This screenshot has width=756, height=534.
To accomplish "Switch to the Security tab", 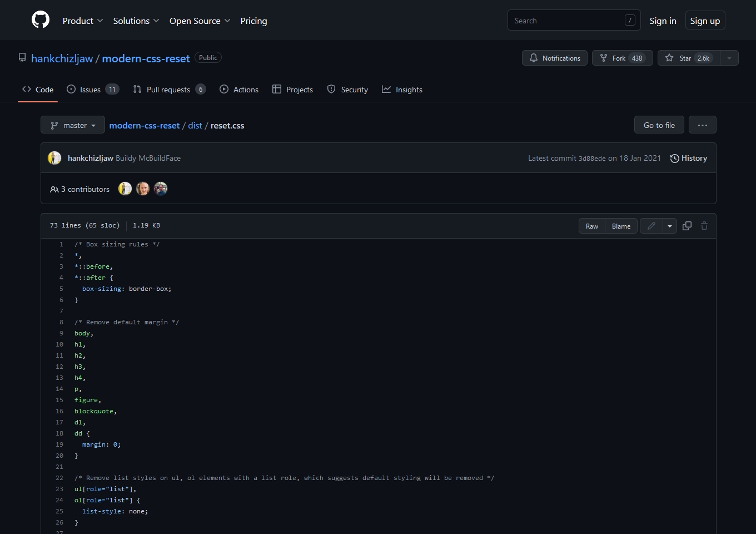I will click(x=347, y=90).
